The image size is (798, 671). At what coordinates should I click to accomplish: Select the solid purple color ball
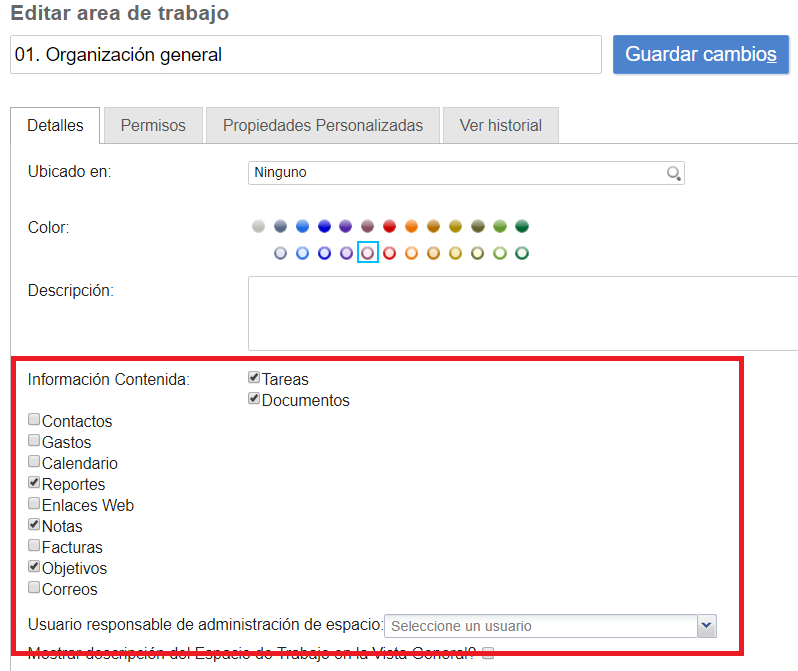pyautogui.click(x=346, y=227)
